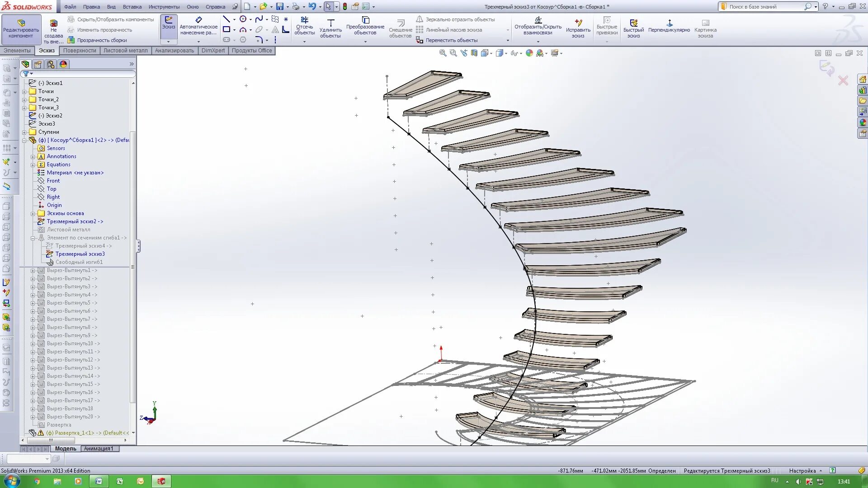
Task: Click Переместить объекты command
Action: tap(451, 40)
